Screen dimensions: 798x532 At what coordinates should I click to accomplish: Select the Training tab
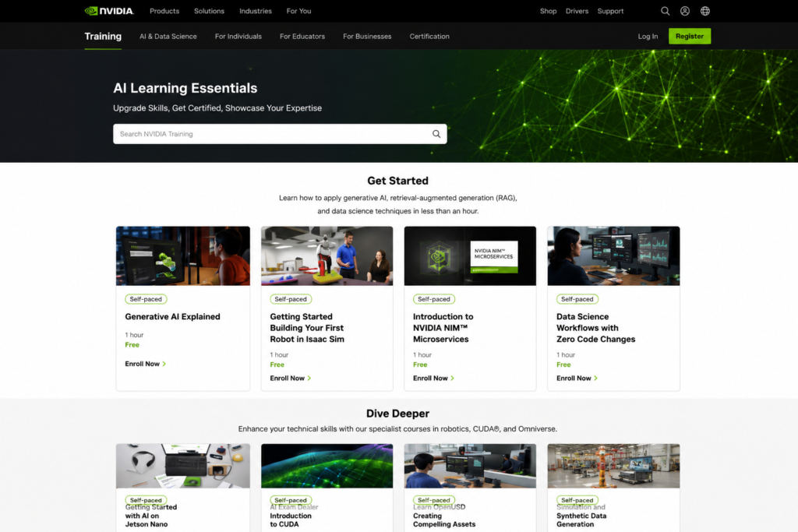click(103, 36)
